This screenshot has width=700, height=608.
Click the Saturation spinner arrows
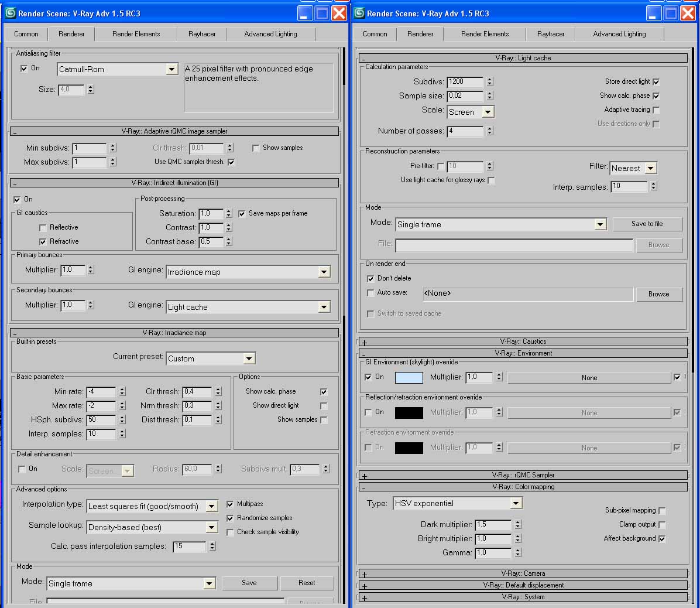pos(229,214)
